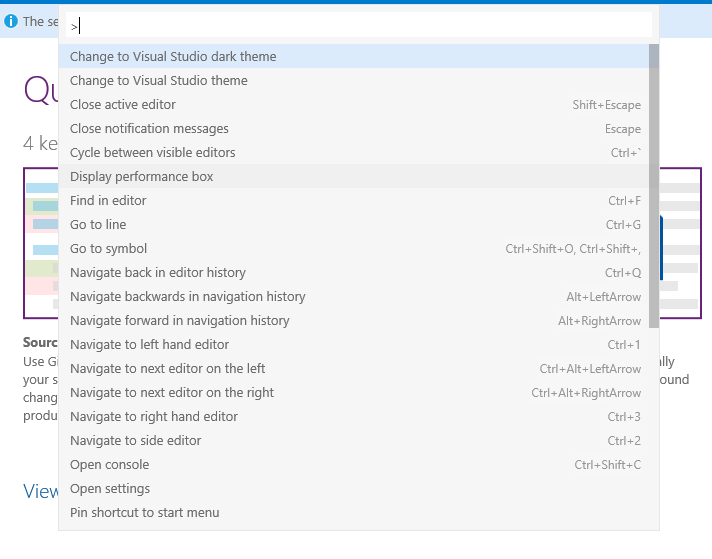Click the command list vertical scrollbar
Screen dimensions: 712x559
click(x=654, y=186)
